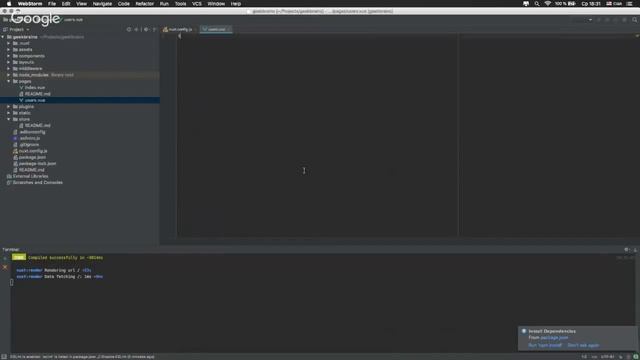Image resolution: width=640 pixels, height=360 pixels.
Task: Select .gitignore file
Action: 29,144
